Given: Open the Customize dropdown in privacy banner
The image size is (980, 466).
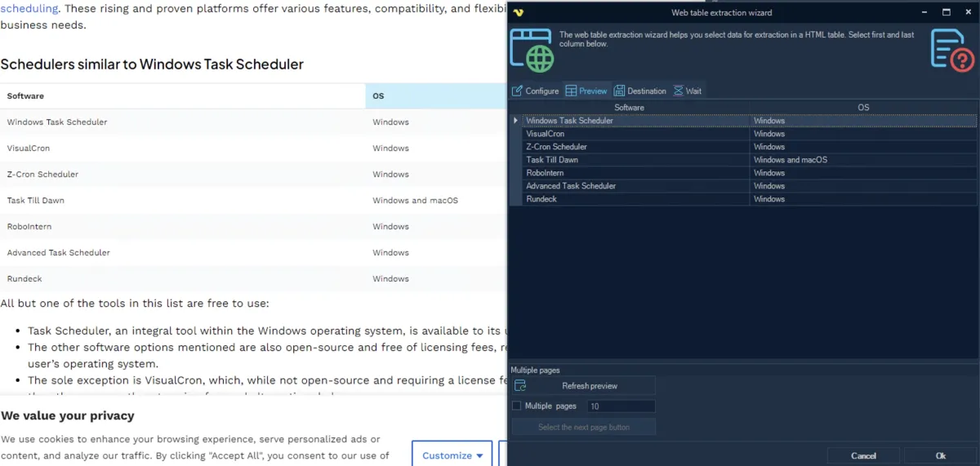Looking at the screenshot, I should (x=452, y=455).
